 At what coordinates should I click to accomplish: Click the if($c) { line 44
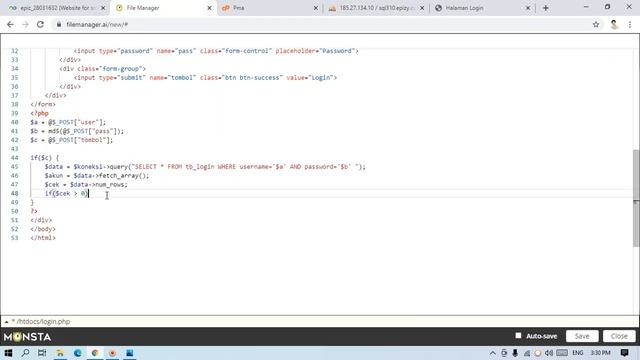pos(44,158)
